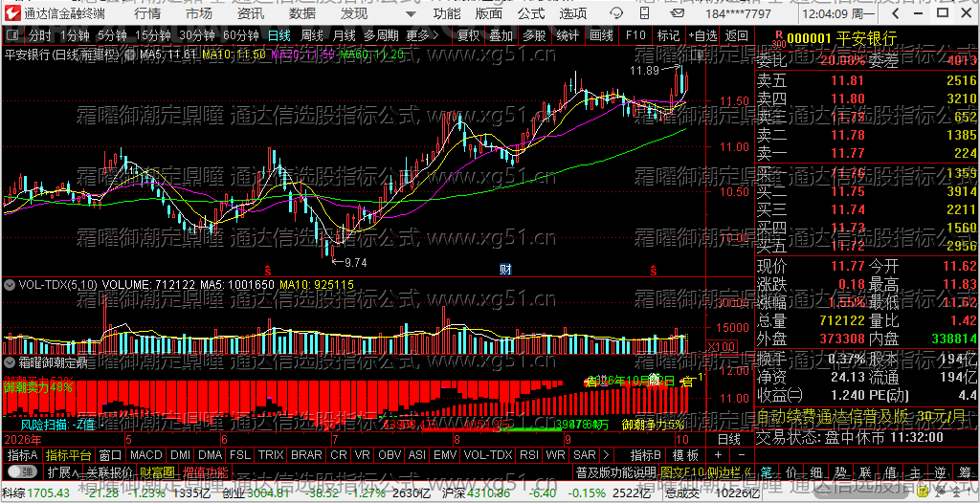
Task: Open the 发现 menu
Action: (x=354, y=13)
